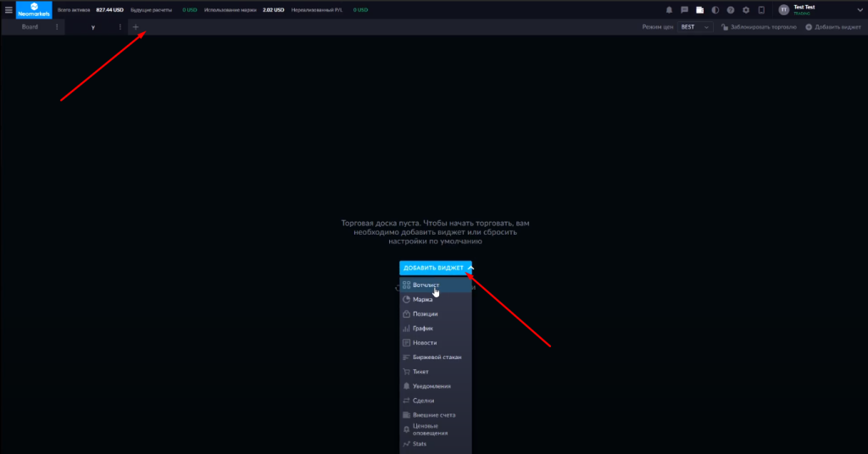Image resolution: width=868 pixels, height=454 pixels.
Task: Open the BEST price mode dropdown
Action: [695, 27]
